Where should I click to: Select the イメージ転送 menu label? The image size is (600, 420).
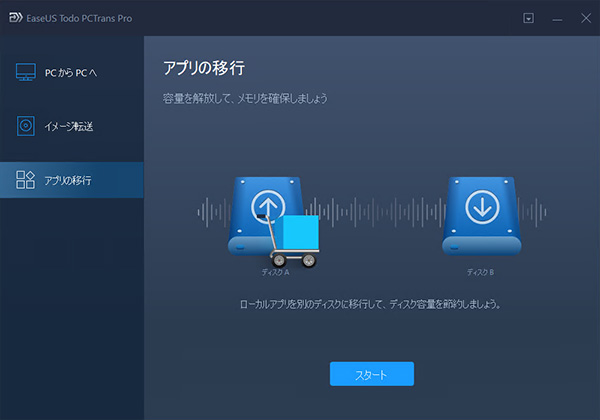pyautogui.click(x=69, y=126)
